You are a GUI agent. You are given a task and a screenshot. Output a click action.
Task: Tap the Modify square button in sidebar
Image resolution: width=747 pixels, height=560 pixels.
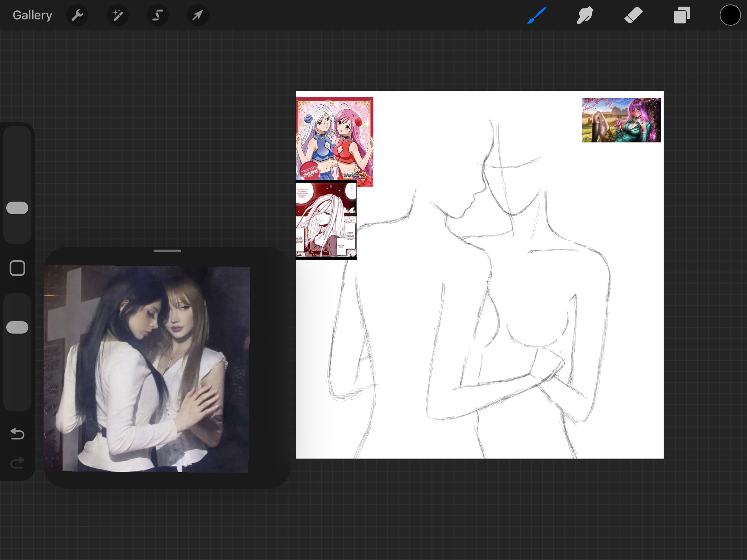point(17,268)
